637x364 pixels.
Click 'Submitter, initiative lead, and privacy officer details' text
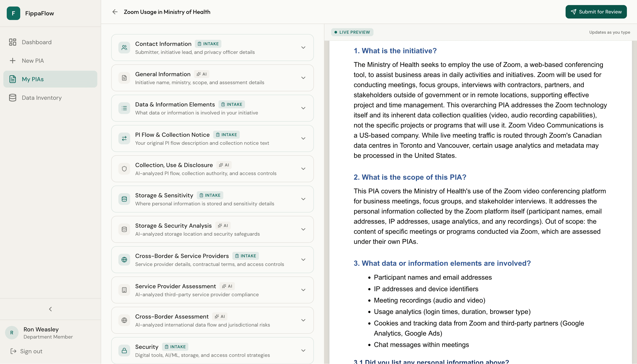point(195,52)
